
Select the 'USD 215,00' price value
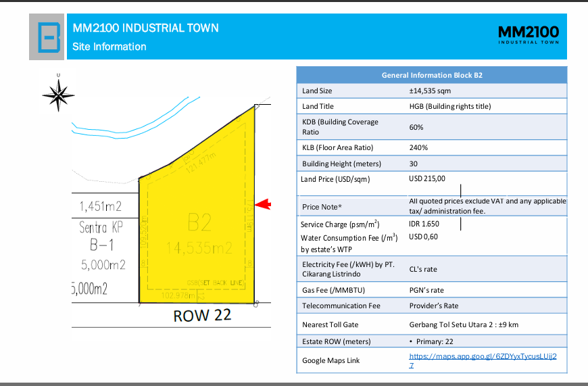[x=427, y=178]
